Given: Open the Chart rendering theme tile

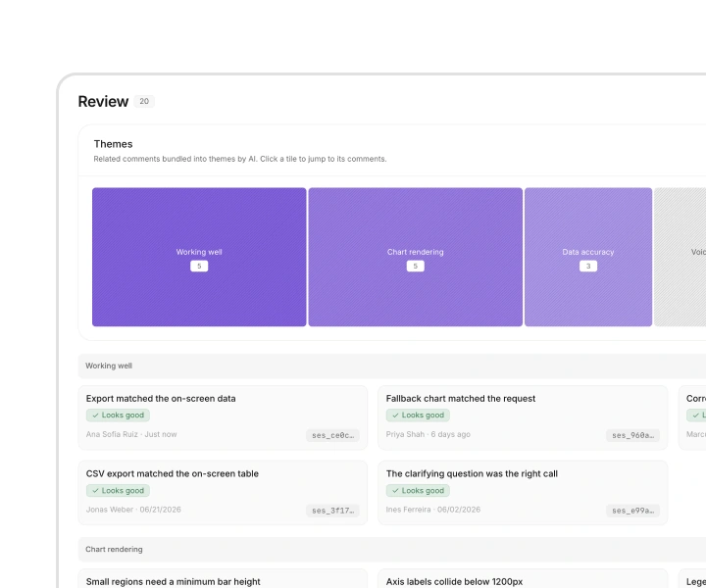Looking at the screenshot, I should (x=415, y=257).
